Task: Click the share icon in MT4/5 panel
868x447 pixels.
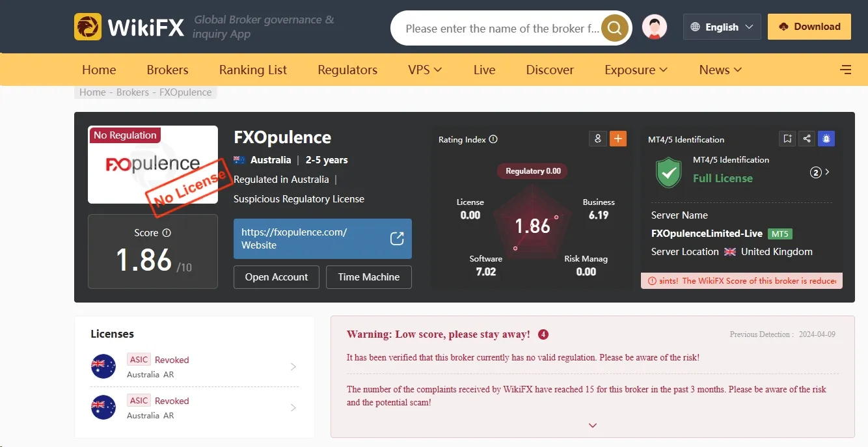Action: pos(807,139)
